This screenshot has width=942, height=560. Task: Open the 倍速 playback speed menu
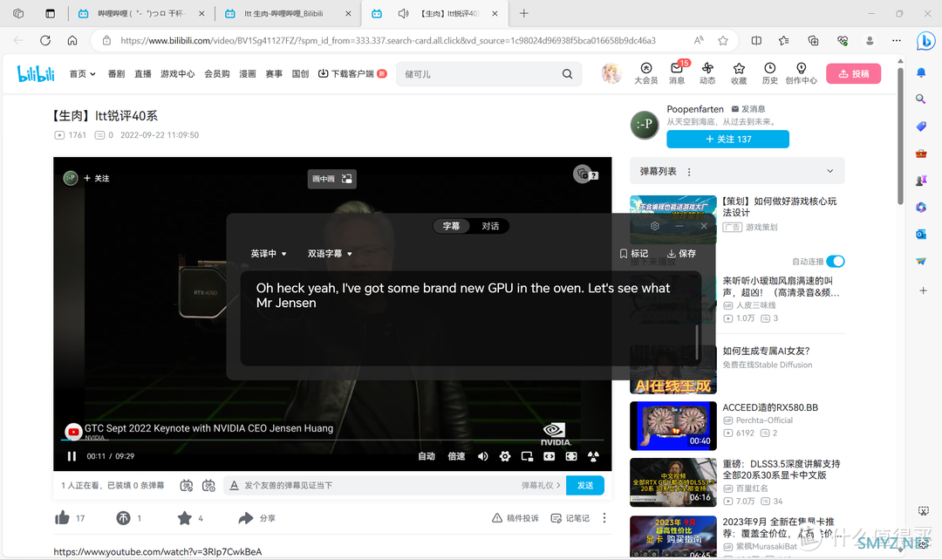456,456
